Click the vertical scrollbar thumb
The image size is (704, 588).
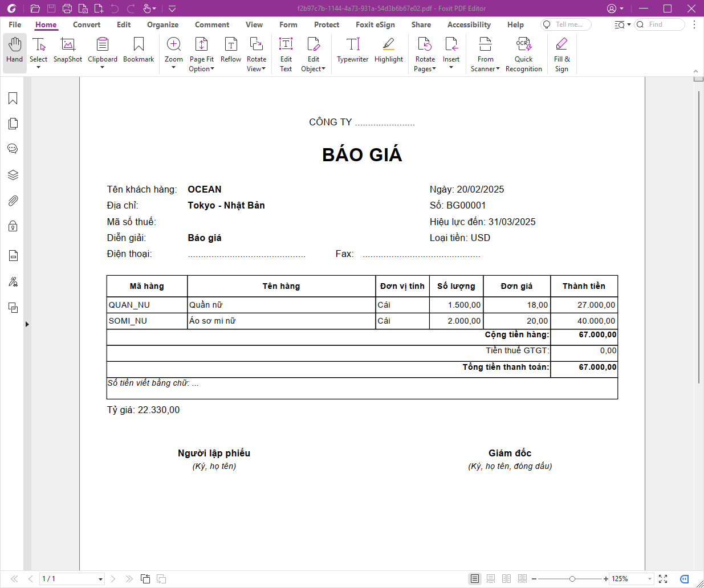coord(699,237)
